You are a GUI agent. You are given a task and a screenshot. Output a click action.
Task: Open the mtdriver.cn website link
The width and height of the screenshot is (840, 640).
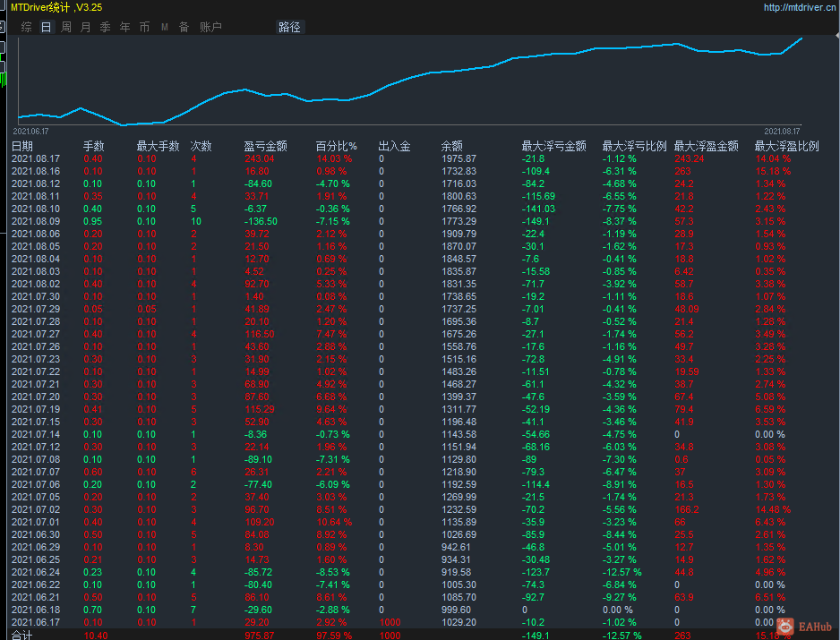[x=801, y=7]
